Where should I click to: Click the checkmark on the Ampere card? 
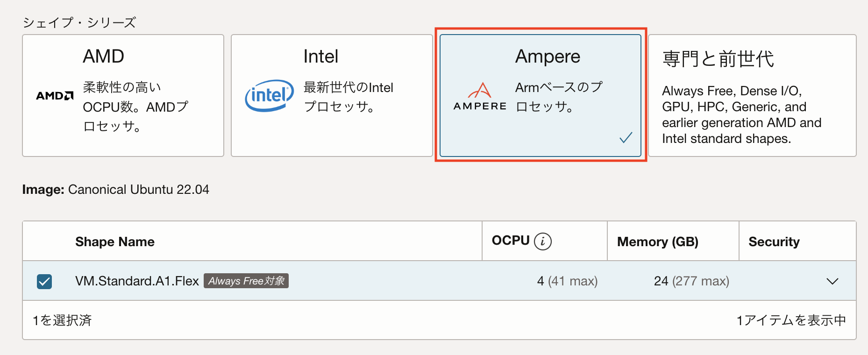click(625, 137)
